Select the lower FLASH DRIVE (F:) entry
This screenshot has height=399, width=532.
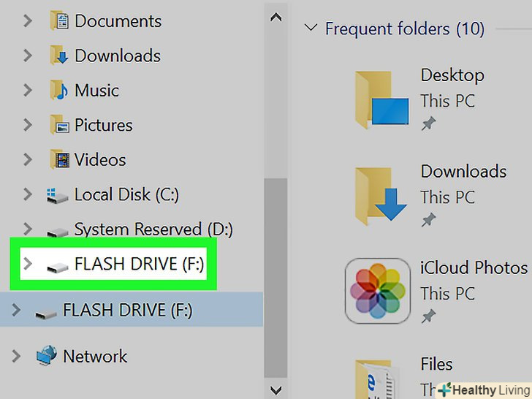pyautogui.click(x=127, y=311)
